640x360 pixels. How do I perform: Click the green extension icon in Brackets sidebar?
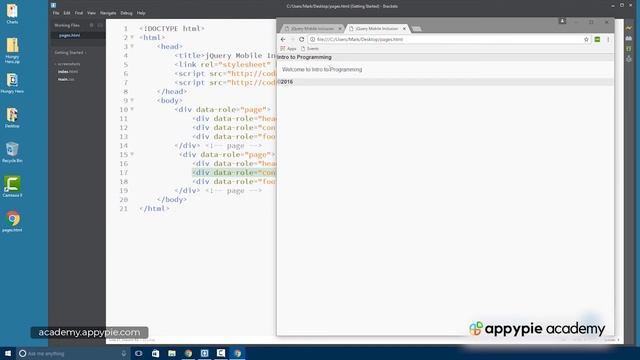pos(629,49)
